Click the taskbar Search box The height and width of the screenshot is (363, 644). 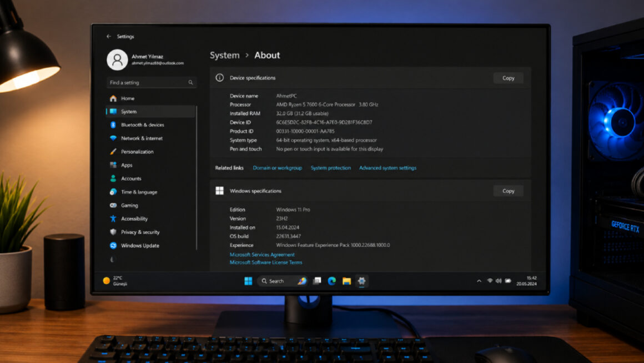[x=283, y=281]
